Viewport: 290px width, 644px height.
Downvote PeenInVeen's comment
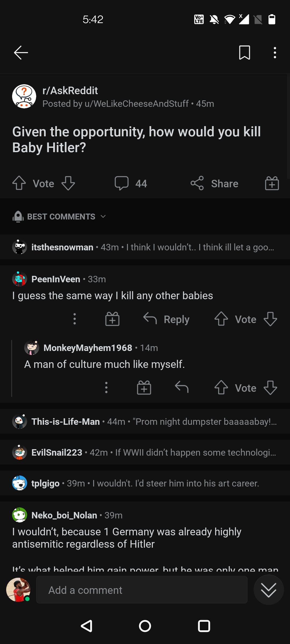coord(270,319)
